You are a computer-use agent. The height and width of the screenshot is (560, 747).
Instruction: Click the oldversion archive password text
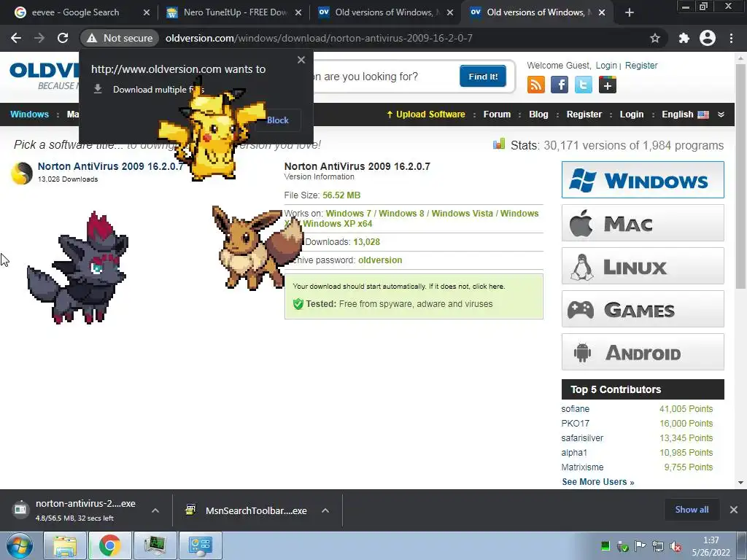coord(380,260)
